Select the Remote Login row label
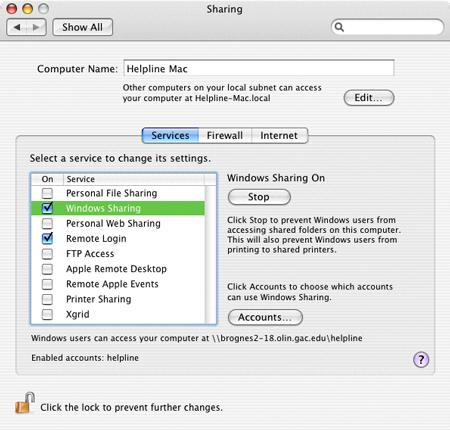This screenshot has height=430, width=450. (96, 239)
